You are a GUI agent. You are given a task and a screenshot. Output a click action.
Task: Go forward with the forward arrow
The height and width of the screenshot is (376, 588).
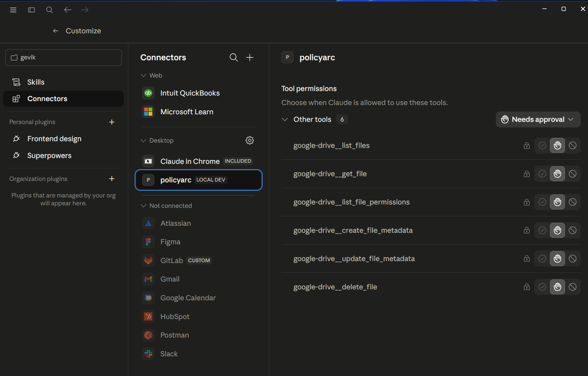coord(85,10)
